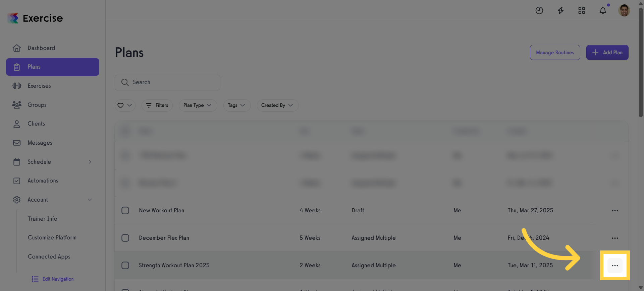
Task: Click the Exercises dumbbell icon
Action: [17, 86]
